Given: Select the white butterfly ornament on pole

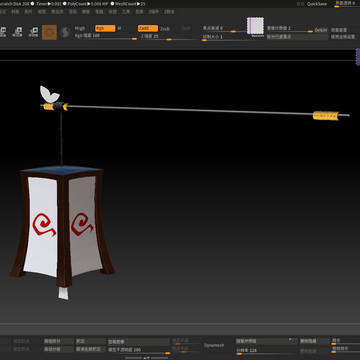Looking at the screenshot, I should tap(49, 94).
